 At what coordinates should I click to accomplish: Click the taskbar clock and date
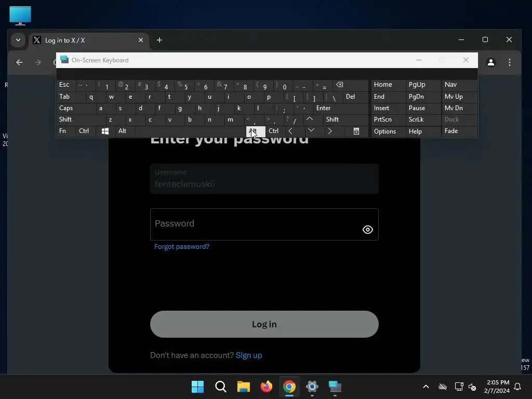pyautogui.click(x=498, y=387)
